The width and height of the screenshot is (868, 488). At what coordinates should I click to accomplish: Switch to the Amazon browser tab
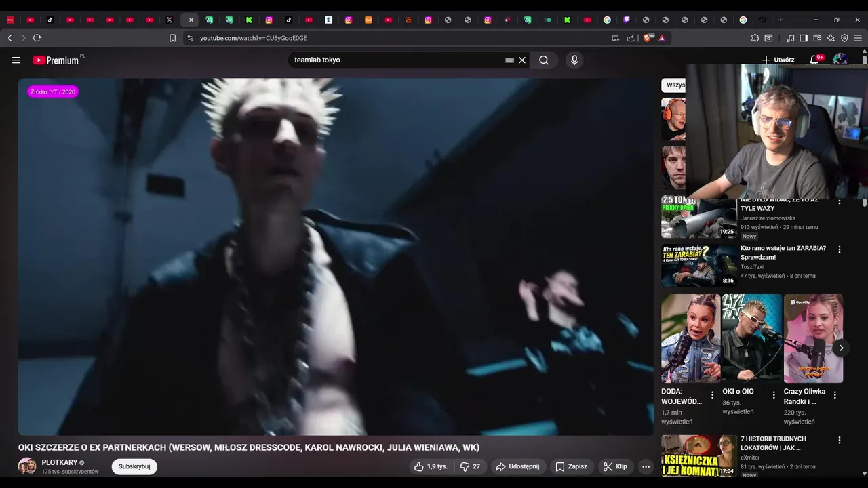point(408,20)
